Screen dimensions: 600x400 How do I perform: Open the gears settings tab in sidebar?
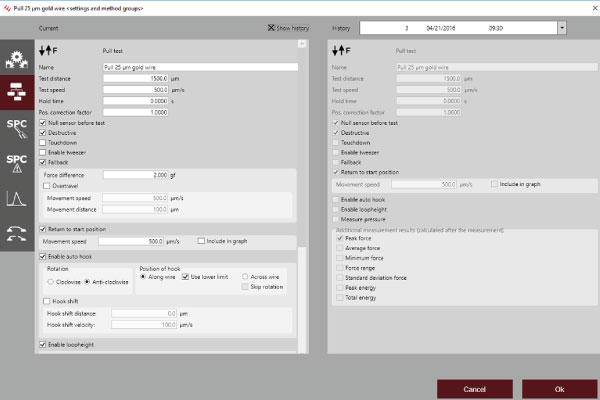pos(17,58)
